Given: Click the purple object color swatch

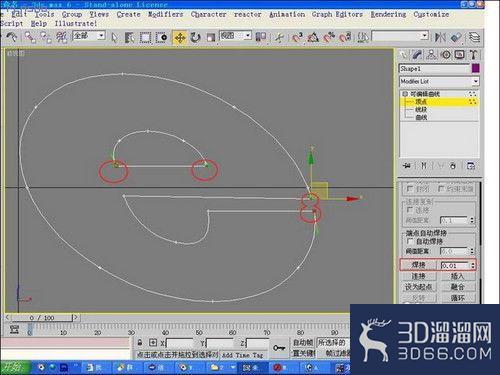Looking at the screenshot, I should coord(476,68).
